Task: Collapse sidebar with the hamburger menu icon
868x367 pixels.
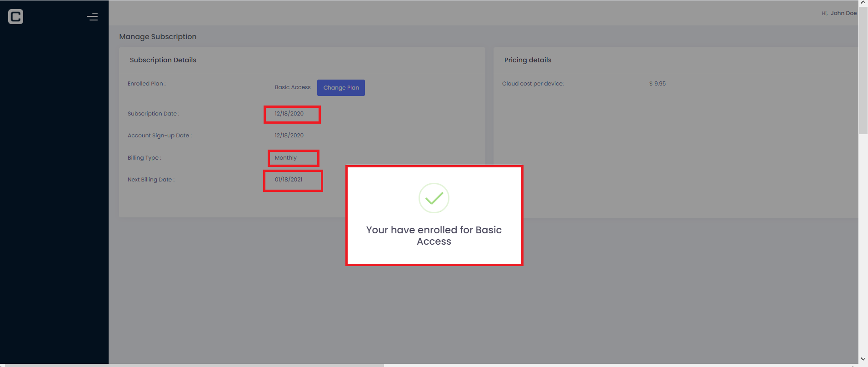Action: (92, 17)
